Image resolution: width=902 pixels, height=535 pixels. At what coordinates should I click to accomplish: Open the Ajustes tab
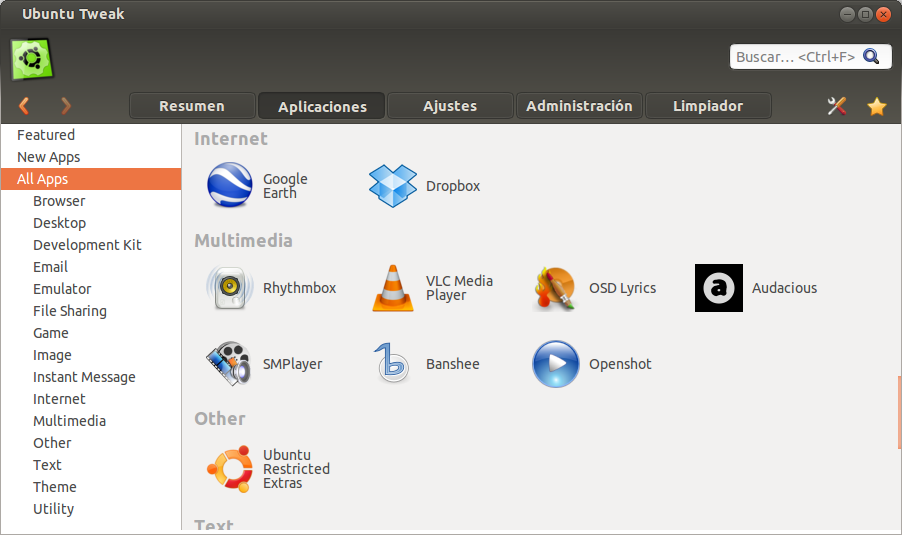[x=450, y=106]
